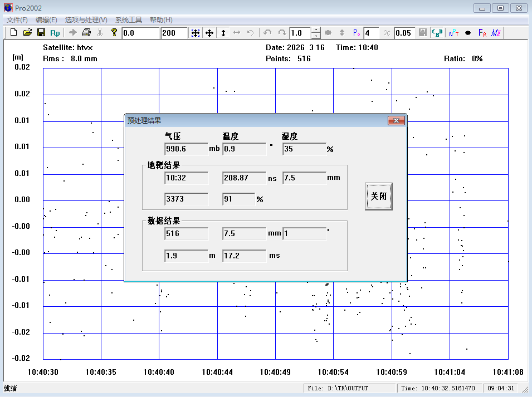Click the toolbar field showing 200
The height and width of the screenshot is (397, 532).
[x=174, y=33]
